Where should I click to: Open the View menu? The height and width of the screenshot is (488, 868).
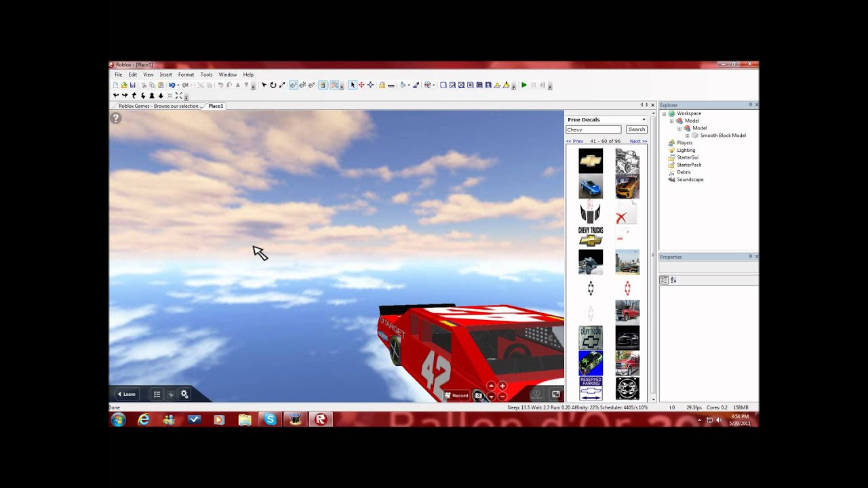(148, 75)
